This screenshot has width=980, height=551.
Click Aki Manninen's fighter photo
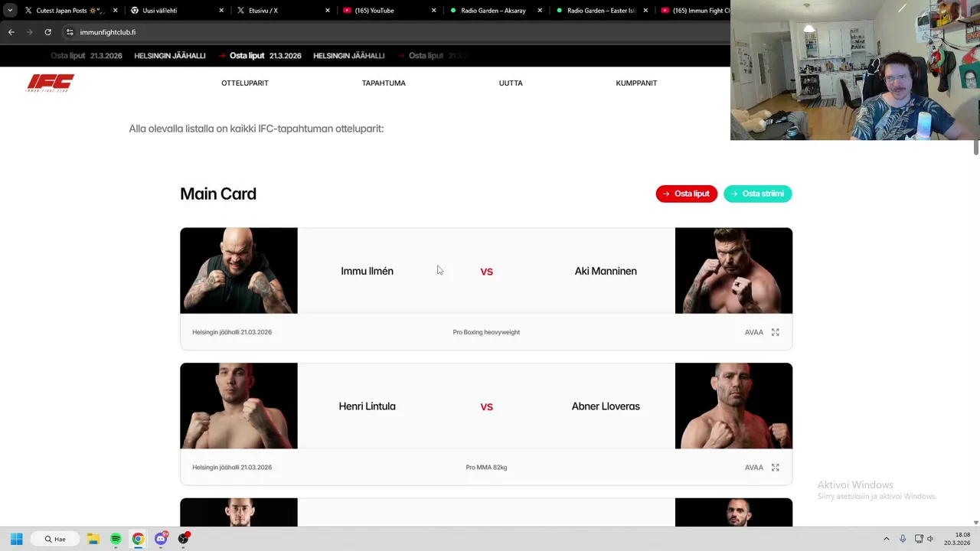[733, 270]
